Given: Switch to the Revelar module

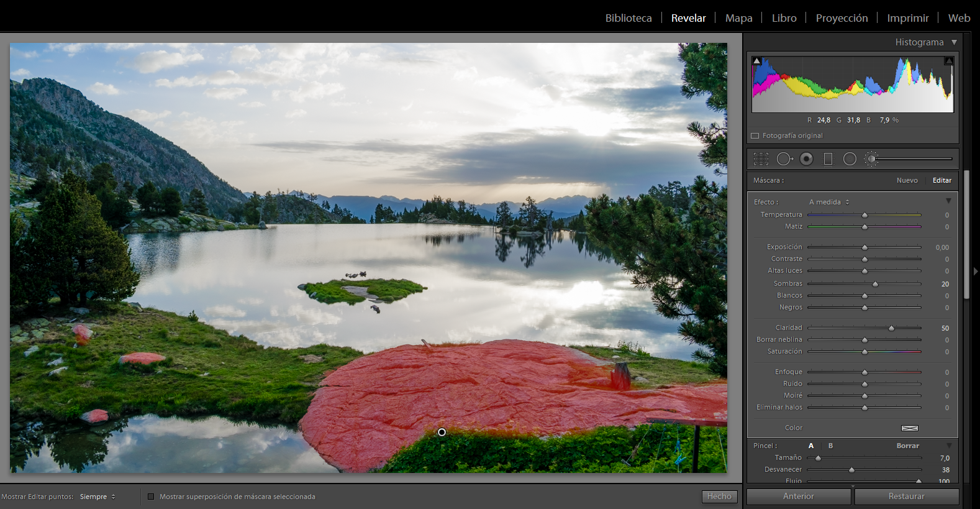Looking at the screenshot, I should point(688,18).
